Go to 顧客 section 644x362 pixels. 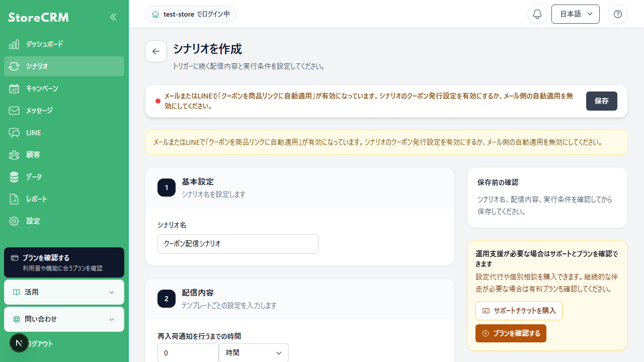pyautogui.click(x=64, y=155)
